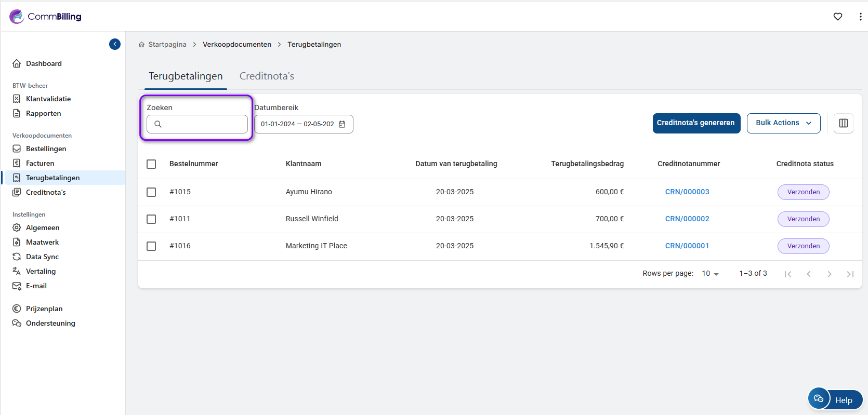Switch to the Creditnota's tab
Image resolution: width=868 pixels, height=415 pixels.
coord(267,76)
